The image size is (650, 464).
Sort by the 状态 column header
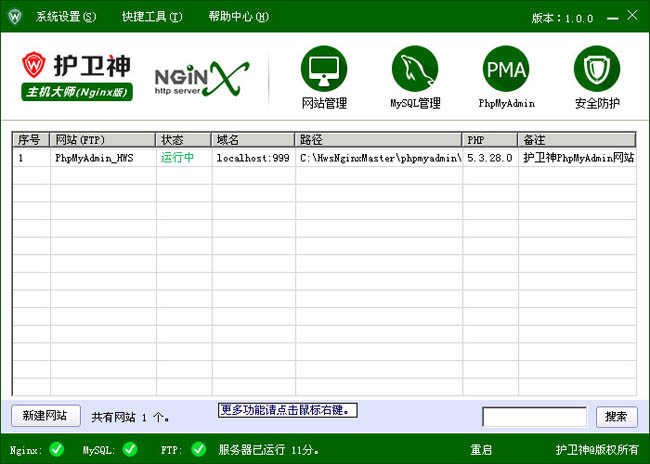[x=184, y=140]
